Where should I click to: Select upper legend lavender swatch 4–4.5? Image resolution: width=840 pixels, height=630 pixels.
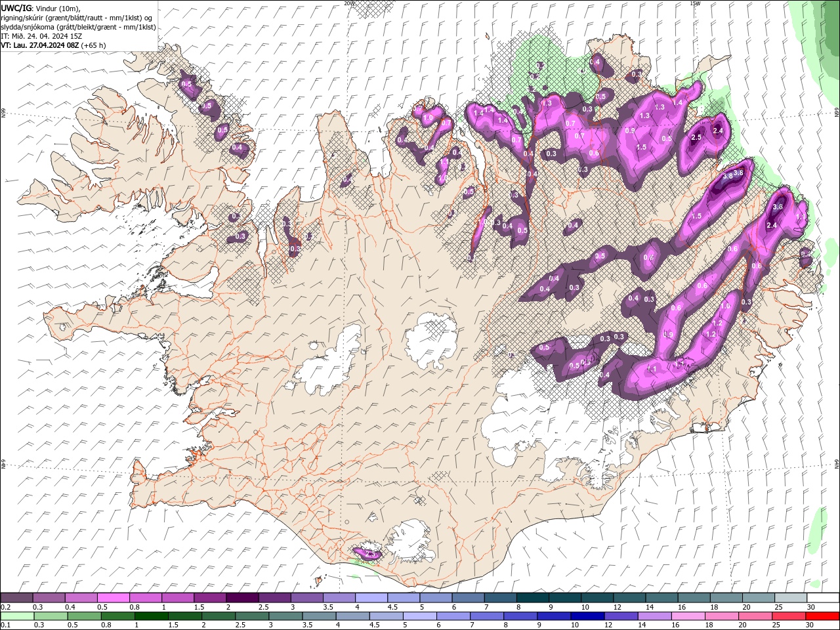(x=371, y=598)
